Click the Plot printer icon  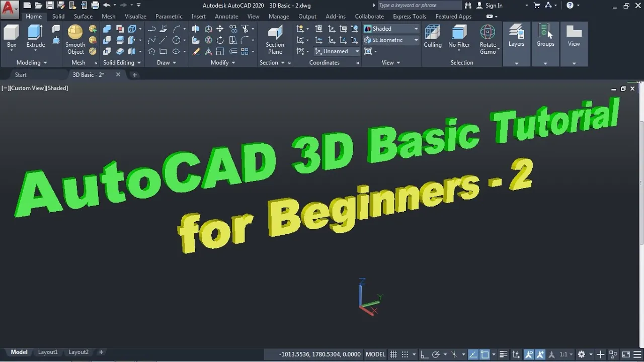pyautogui.click(x=95, y=5)
